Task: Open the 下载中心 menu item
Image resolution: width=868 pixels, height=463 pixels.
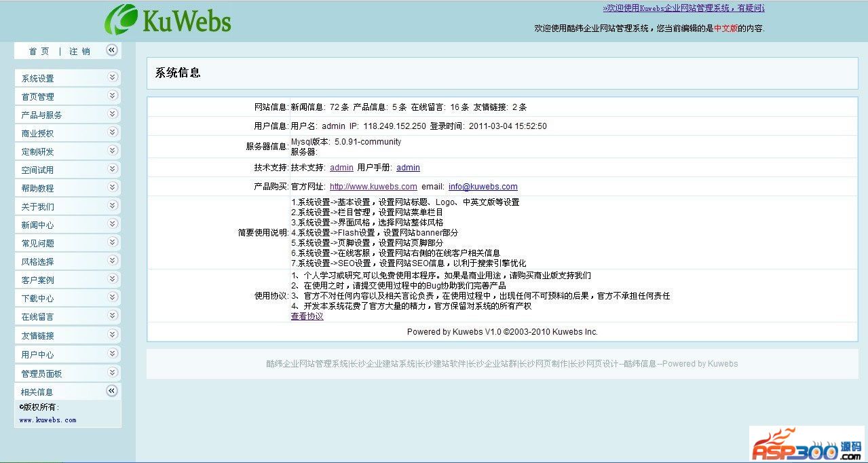Action: coord(37,299)
